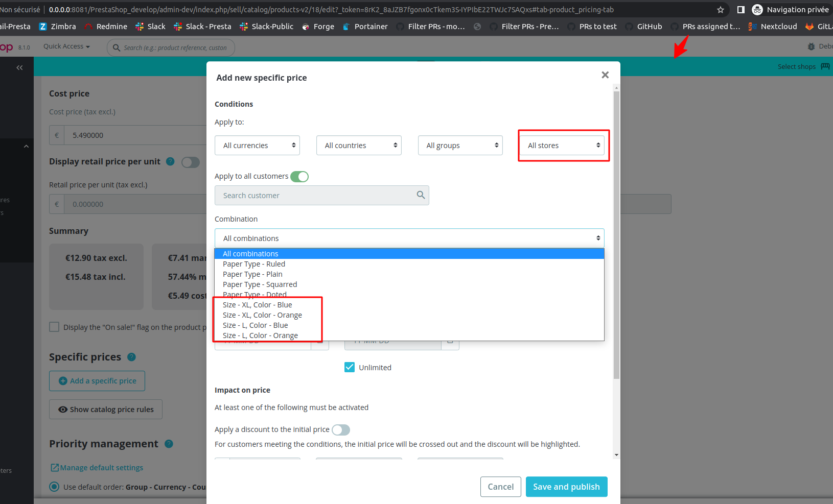Enable 'Apply a discount to the initial price'
The height and width of the screenshot is (504, 833).
pyautogui.click(x=340, y=429)
